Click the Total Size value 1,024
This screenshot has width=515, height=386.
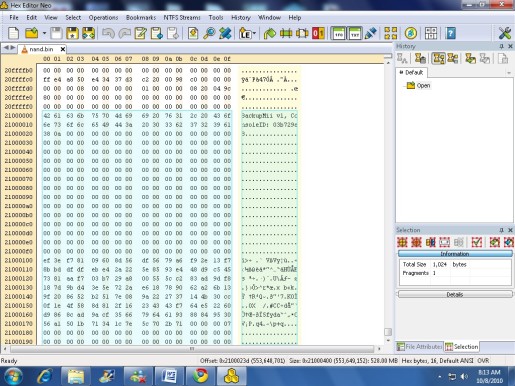pos(440,264)
